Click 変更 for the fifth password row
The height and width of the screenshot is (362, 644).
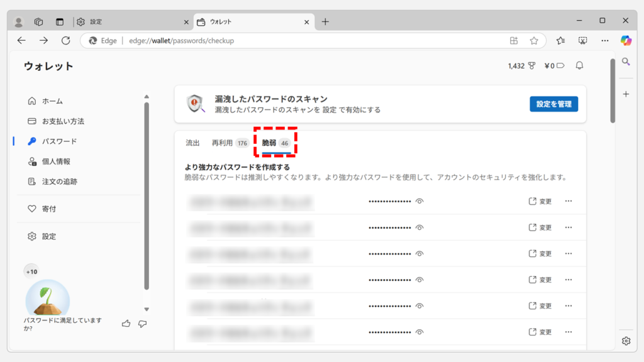coord(540,306)
